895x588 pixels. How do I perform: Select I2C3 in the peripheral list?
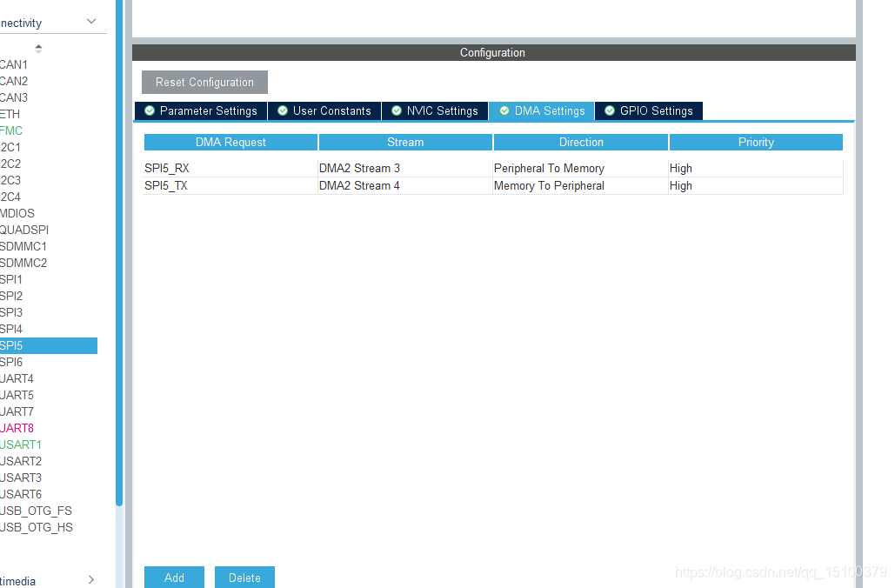[x=10, y=180]
